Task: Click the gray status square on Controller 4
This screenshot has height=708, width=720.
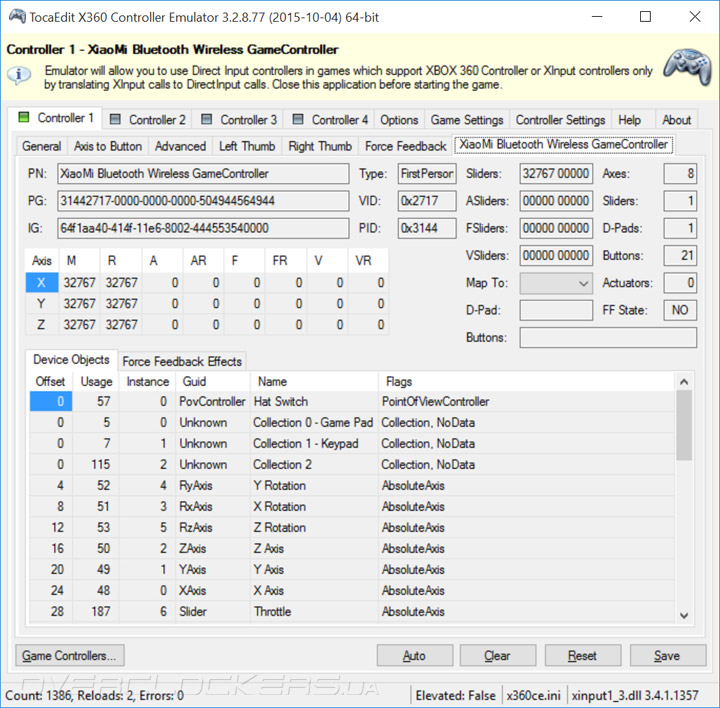Action: [298, 119]
